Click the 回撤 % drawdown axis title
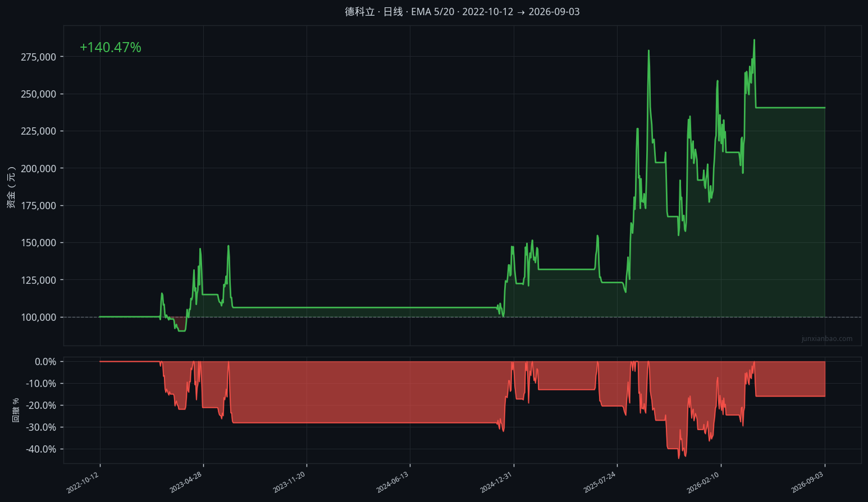This screenshot has height=502, width=868. [x=16, y=410]
